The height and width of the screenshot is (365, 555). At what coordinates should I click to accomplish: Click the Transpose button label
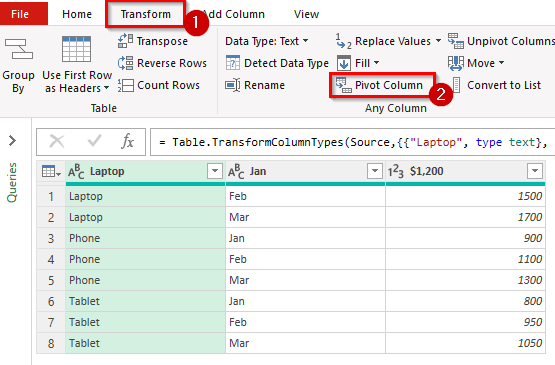162,41
